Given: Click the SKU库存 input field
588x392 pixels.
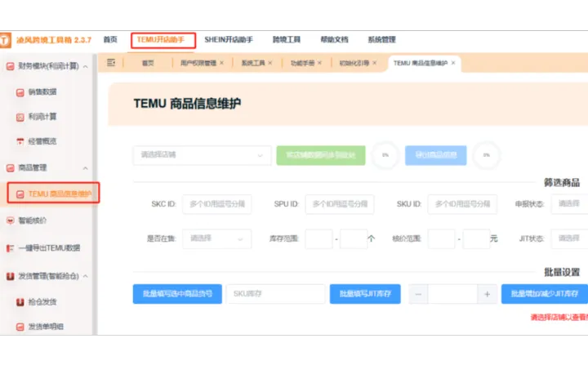Looking at the screenshot, I should tap(276, 294).
